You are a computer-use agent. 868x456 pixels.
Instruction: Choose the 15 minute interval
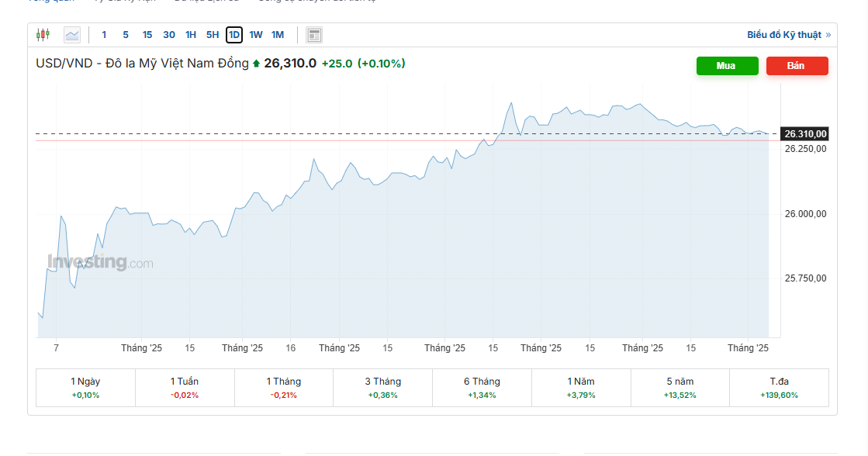coord(147,34)
